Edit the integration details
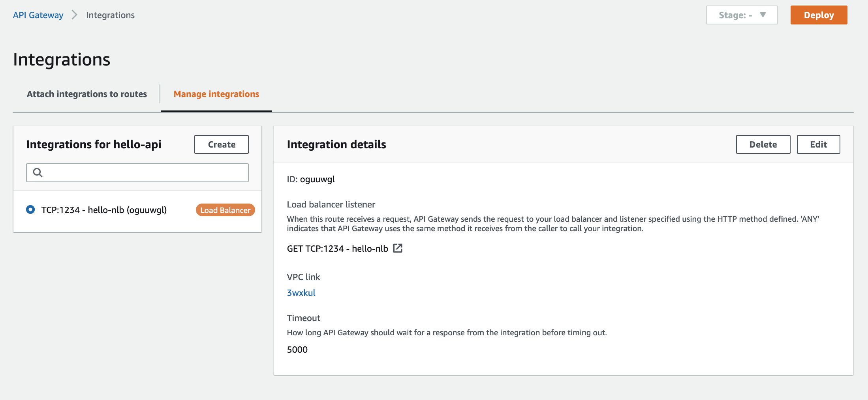The width and height of the screenshot is (868, 400). [x=818, y=144]
